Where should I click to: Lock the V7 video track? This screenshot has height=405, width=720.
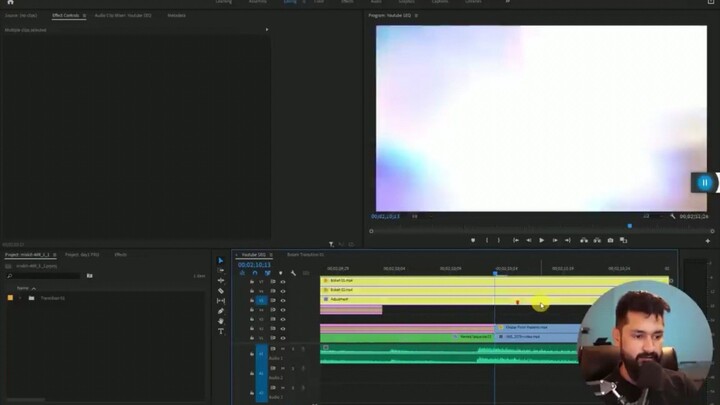click(x=252, y=281)
